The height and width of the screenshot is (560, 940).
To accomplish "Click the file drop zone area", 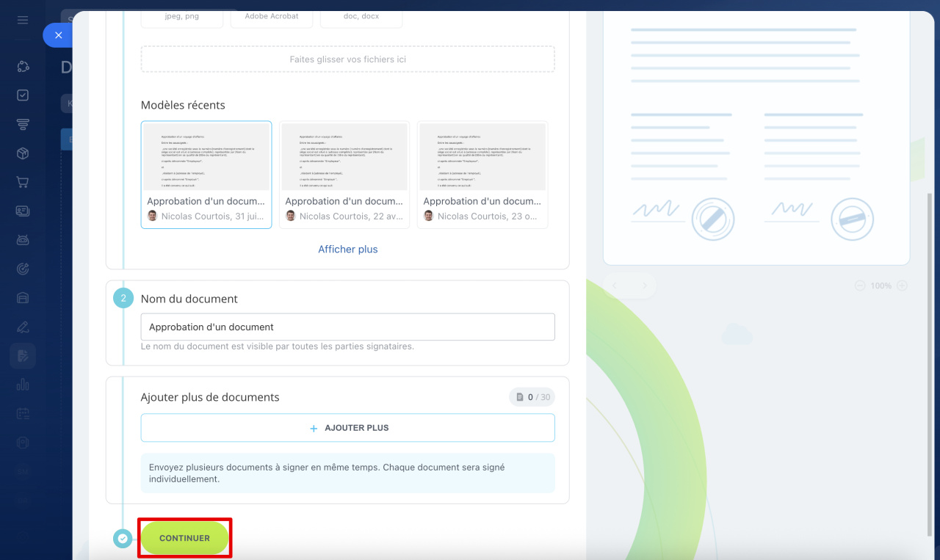I will [347, 59].
